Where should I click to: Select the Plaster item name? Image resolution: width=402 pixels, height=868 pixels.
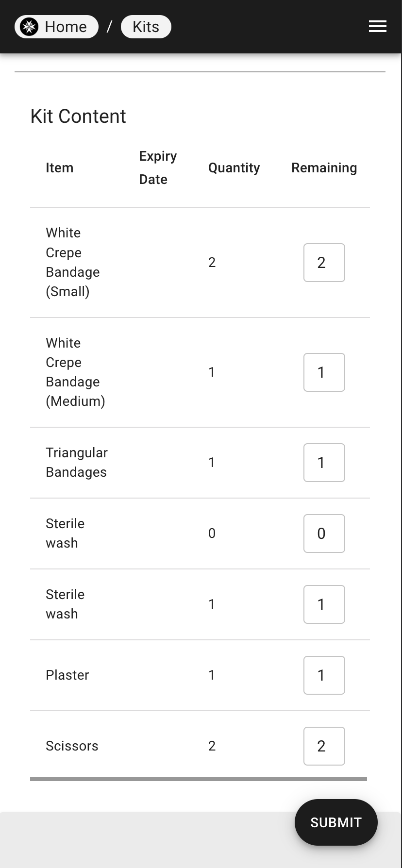point(67,675)
